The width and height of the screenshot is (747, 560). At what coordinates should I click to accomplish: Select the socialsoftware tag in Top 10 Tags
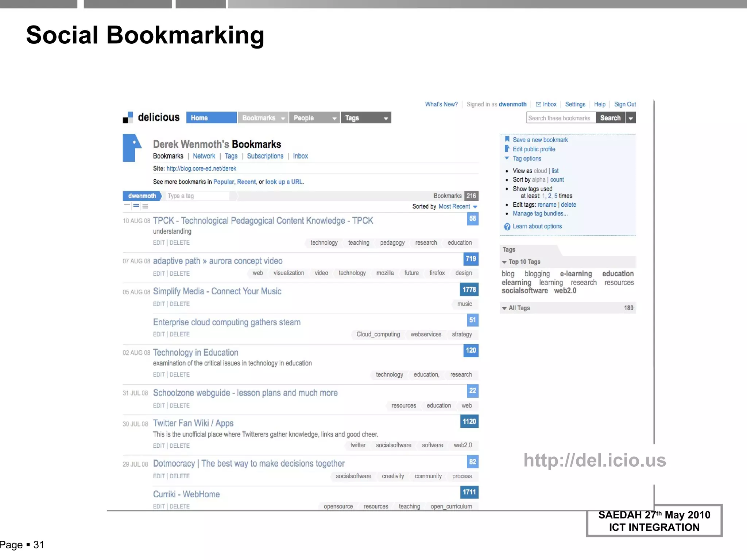525,291
